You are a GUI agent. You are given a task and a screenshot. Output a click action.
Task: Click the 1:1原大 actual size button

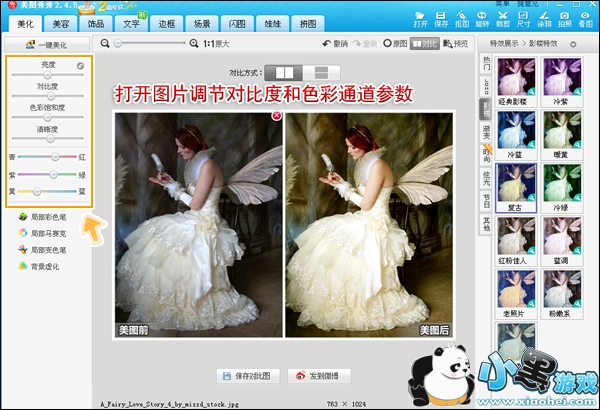(x=216, y=44)
